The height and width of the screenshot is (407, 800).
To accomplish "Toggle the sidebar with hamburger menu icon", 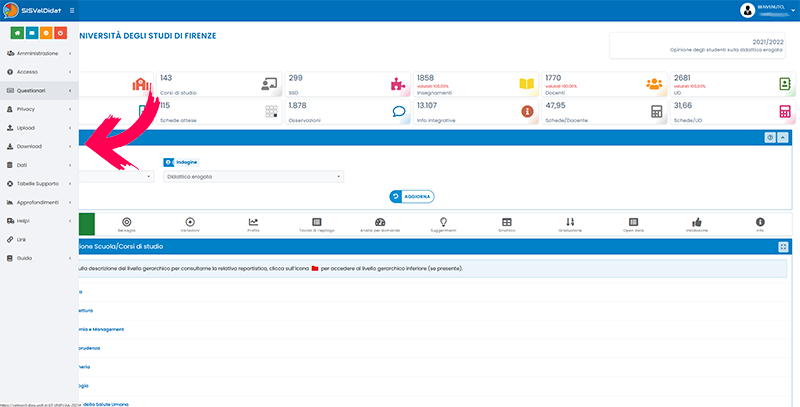I will [x=72, y=9].
